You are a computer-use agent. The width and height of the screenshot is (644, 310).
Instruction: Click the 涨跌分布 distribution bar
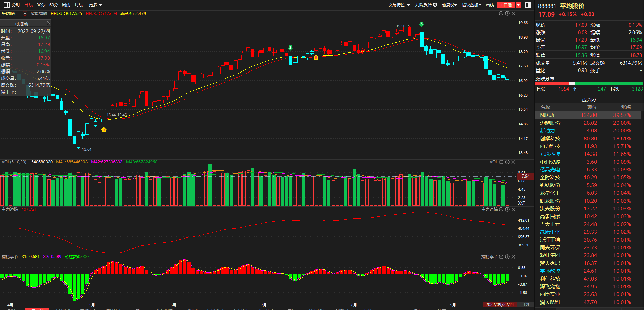(589, 84)
